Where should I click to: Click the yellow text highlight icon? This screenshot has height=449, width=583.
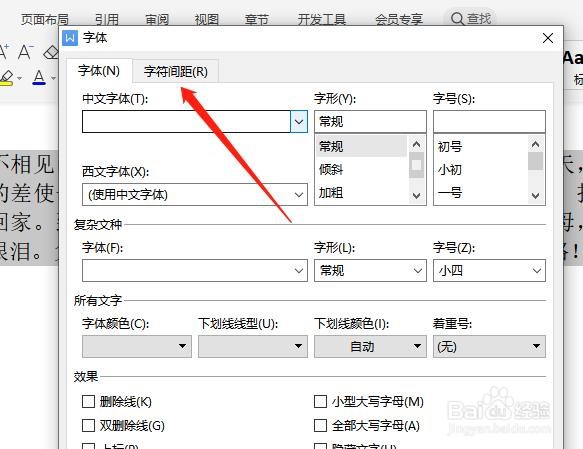pos(7,78)
